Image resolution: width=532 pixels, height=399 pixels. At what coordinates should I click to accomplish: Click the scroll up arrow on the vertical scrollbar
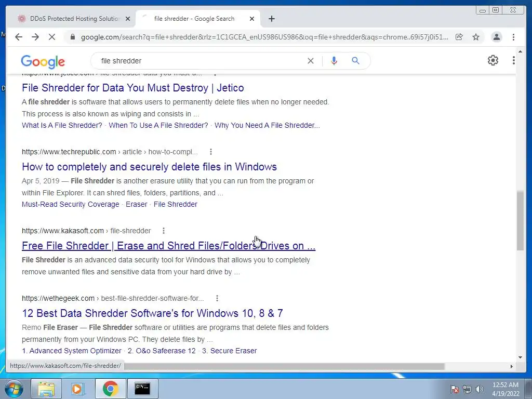[520, 52]
